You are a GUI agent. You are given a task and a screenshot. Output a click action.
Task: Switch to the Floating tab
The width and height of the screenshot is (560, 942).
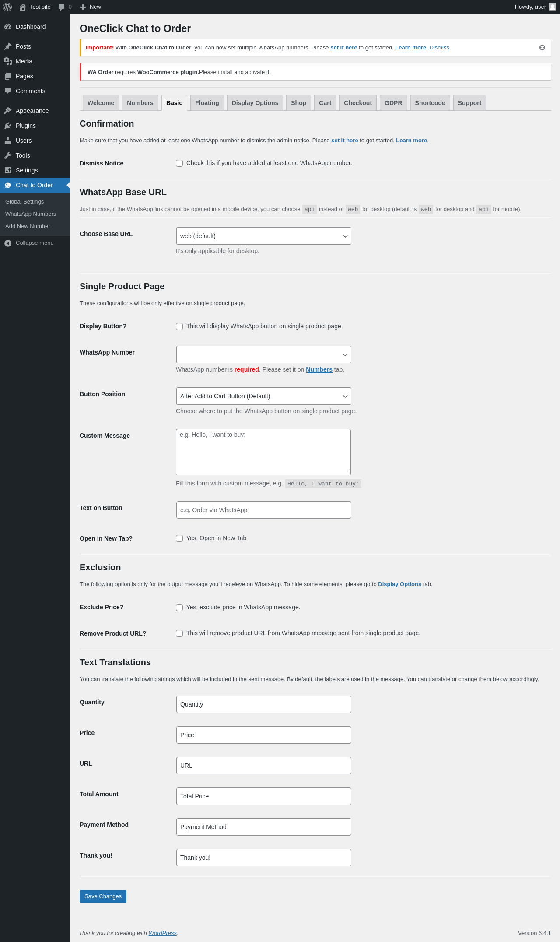pos(207,103)
